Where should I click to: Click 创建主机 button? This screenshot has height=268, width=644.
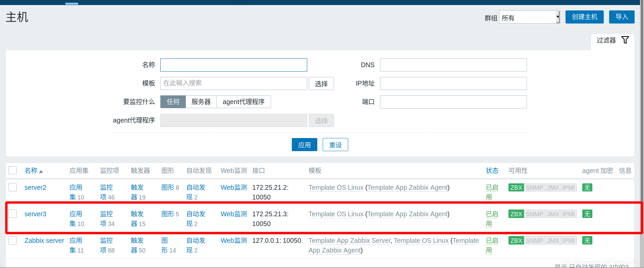click(584, 17)
